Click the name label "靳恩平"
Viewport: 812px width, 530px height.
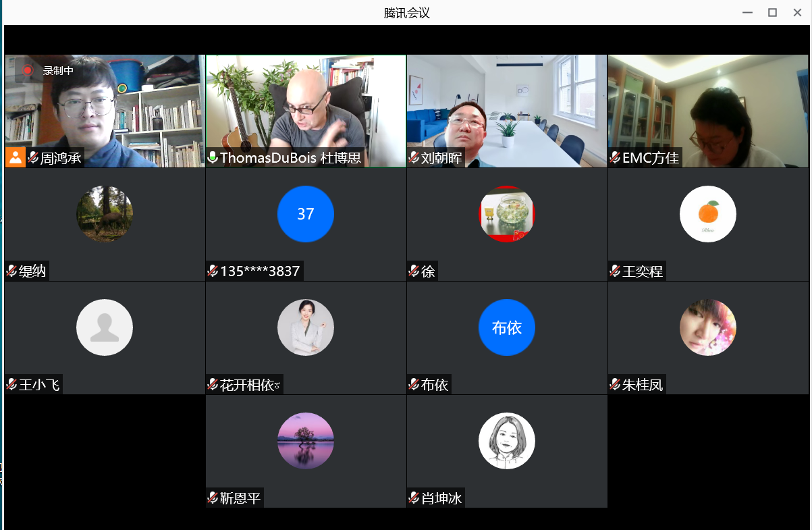(240, 499)
